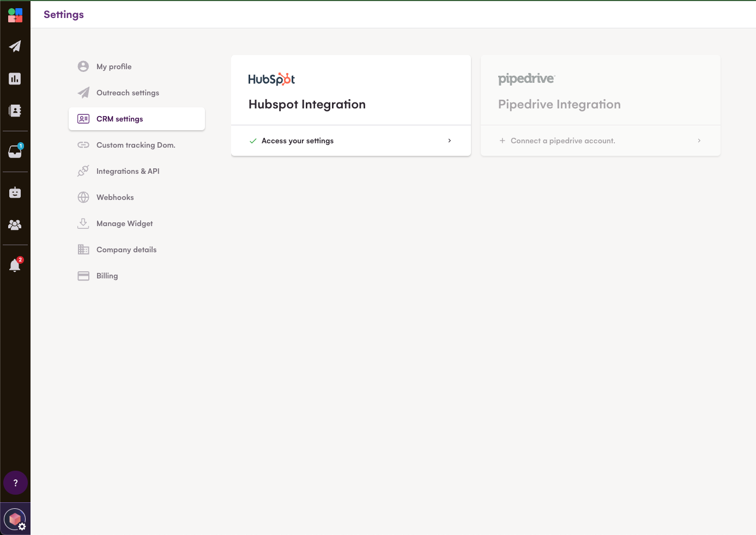756x535 pixels.
Task: Open the contacts address book icon
Action: [x=15, y=111]
